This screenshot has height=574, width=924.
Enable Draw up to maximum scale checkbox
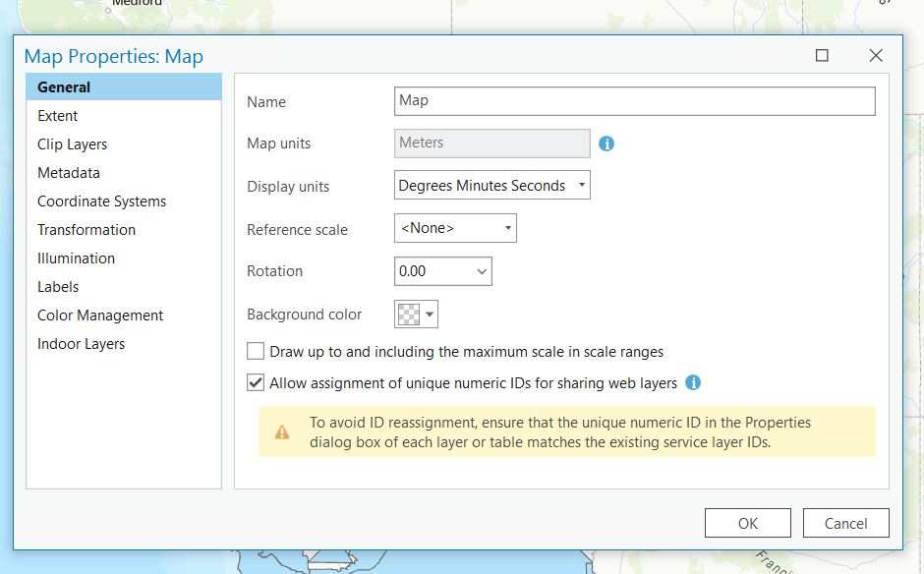256,352
